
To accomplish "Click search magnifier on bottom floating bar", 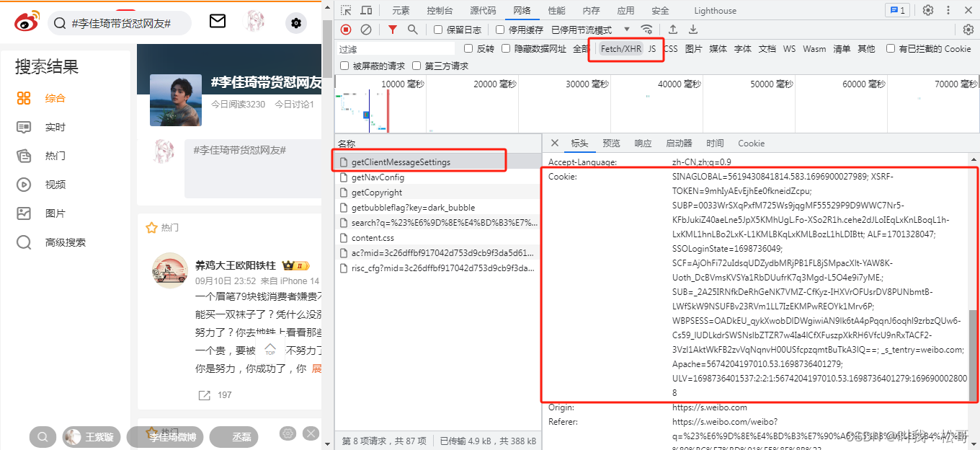I will (x=43, y=436).
